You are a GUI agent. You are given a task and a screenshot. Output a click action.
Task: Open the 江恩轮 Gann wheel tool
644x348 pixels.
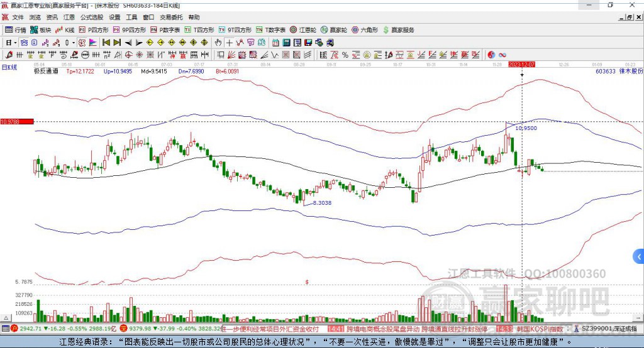[303, 30]
